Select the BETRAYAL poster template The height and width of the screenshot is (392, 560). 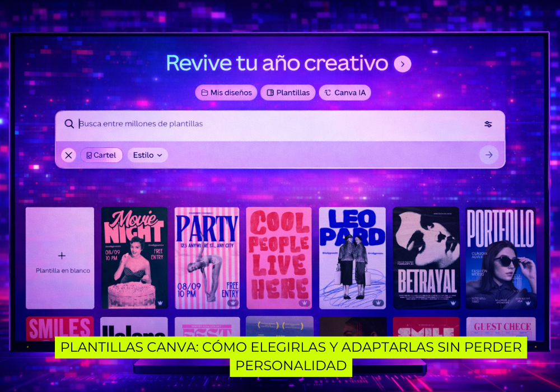tap(427, 257)
